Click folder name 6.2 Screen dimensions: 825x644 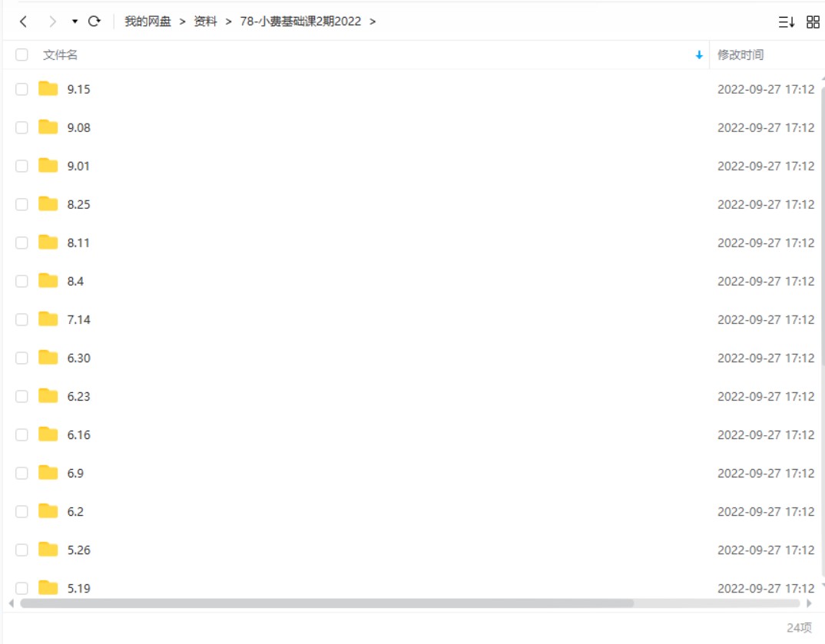75,511
